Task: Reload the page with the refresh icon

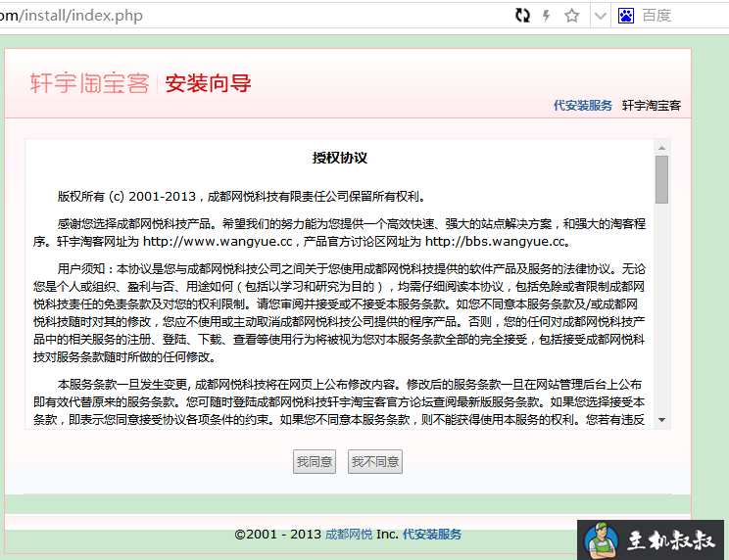Action: click(x=522, y=16)
